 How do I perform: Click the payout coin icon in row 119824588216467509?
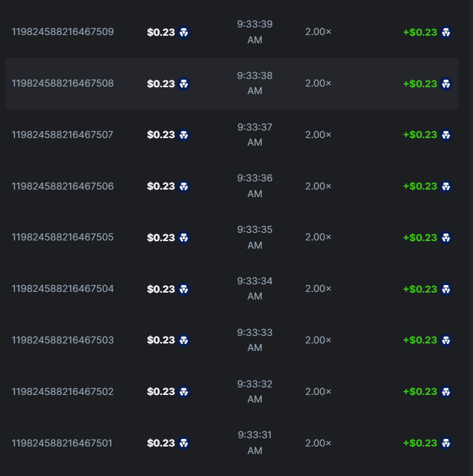[446, 32]
